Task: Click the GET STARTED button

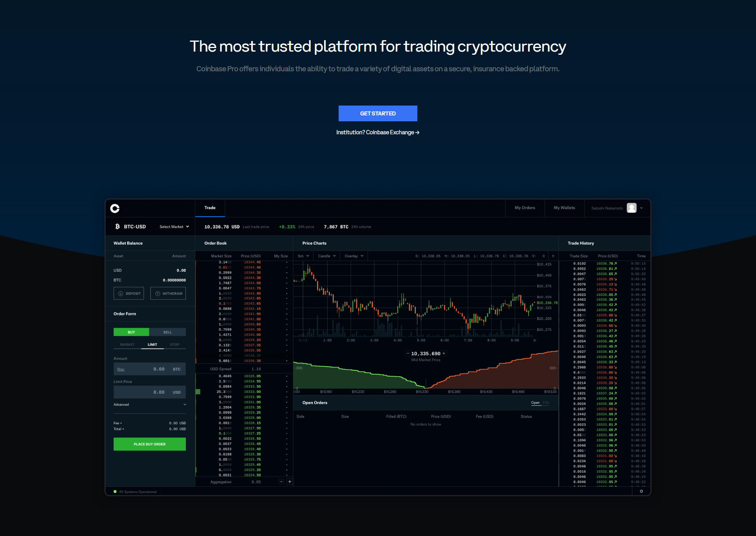Action: coord(378,113)
